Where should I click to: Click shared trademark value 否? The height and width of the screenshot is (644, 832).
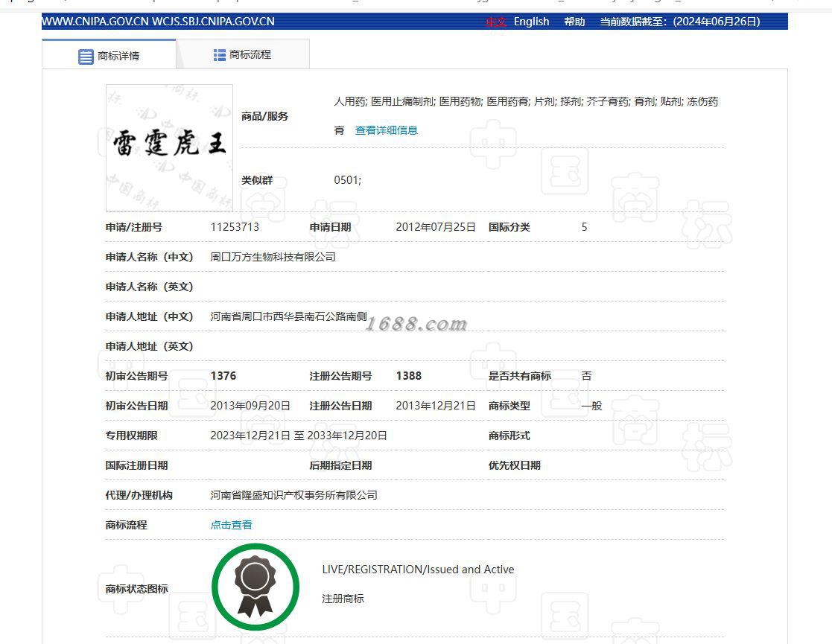click(x=586, y=376)
